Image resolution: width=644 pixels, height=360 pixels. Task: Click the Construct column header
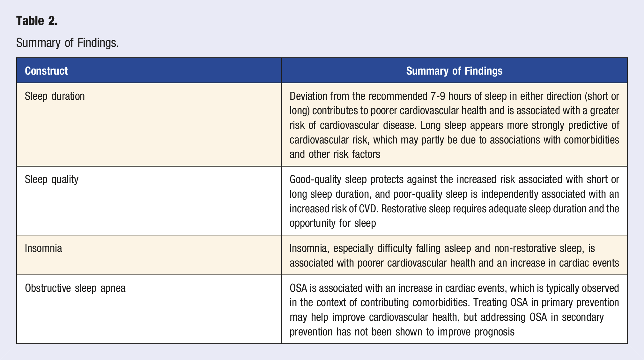[x=46, y=71]
